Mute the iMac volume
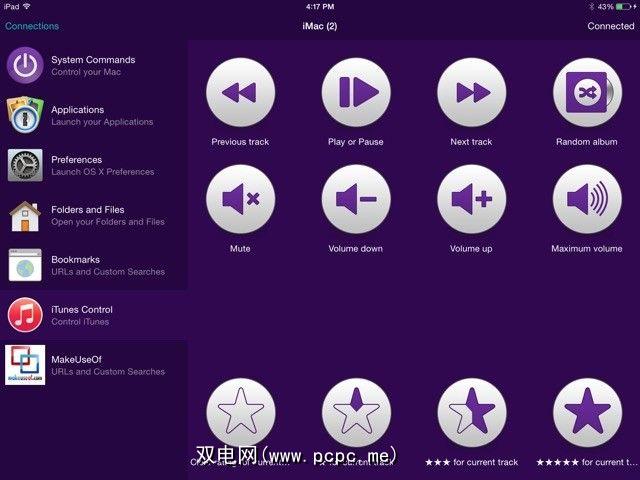This screenshot has width=640, height=480. [240, 199]
